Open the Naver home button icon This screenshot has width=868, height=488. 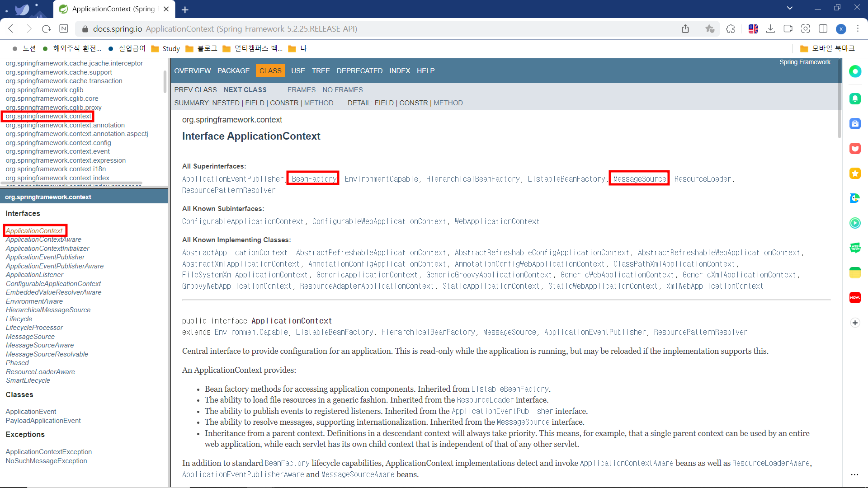click(x=64, y=29)
